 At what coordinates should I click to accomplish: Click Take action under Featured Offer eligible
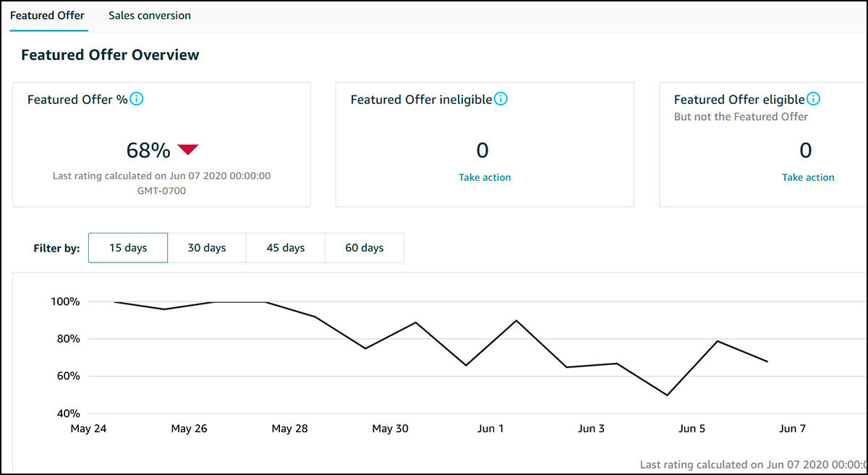click(x=808, y=177)
